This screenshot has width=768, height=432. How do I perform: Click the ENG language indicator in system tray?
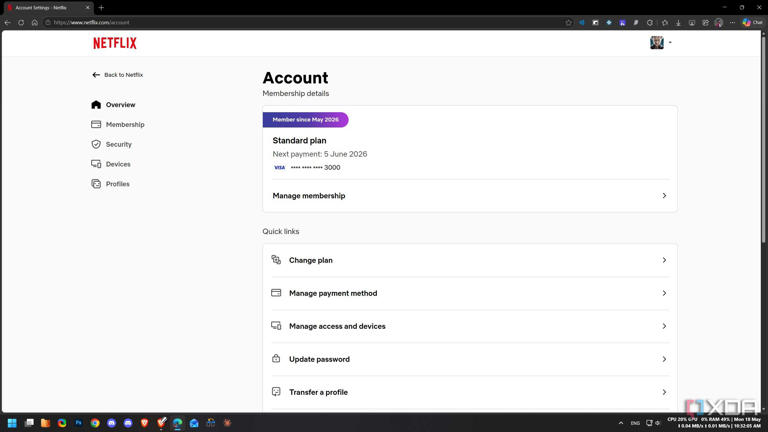[x=635, y=423]
